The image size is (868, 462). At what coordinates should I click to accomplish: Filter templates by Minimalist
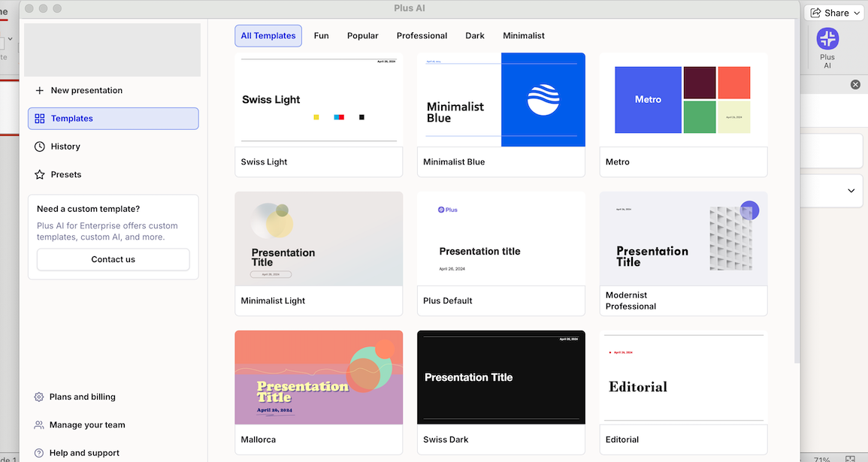pyautogui.click(x=524, y=35)
